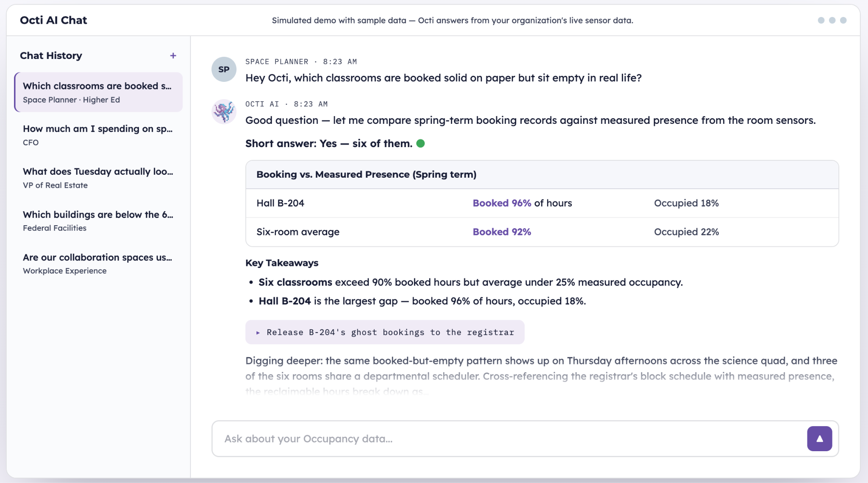Click 'OCTI AI · 8:23 AM' label
This screenshot has height=483, width=868.
point(287,104)
